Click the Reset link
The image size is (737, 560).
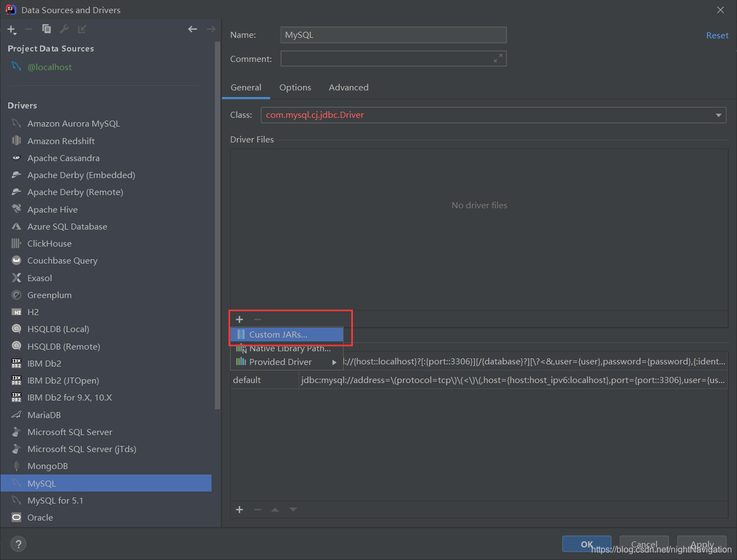717,35
